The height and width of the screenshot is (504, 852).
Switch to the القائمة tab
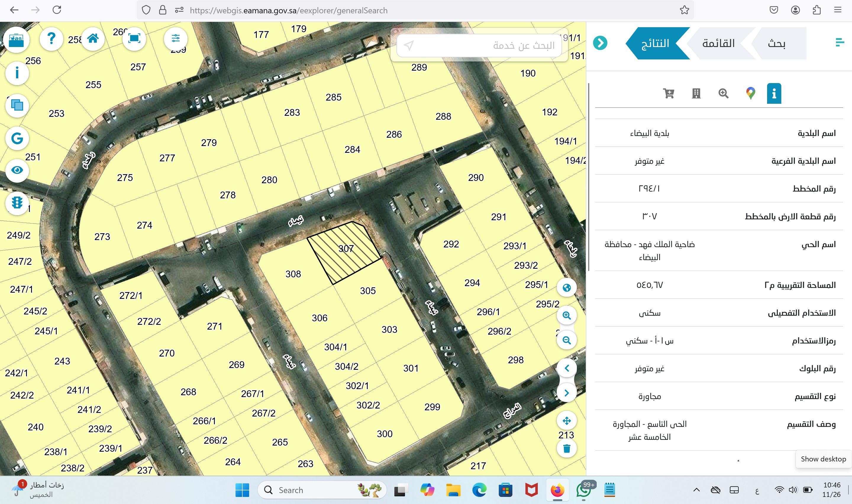click(x=718, y=43)
